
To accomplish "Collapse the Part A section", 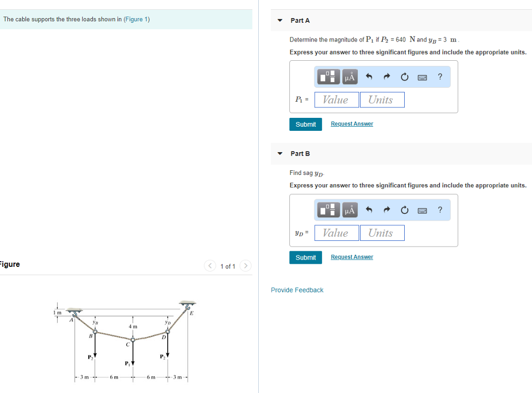I will click(280, 20).
